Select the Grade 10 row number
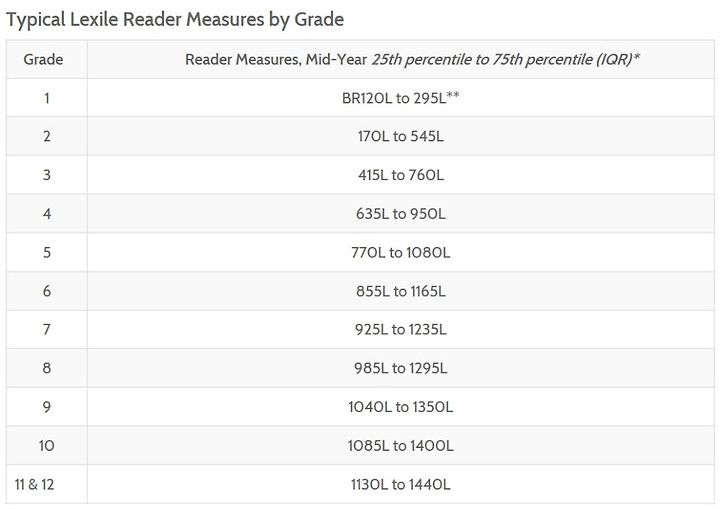This screenshot has height=509, width=720. tap(46, 446)
